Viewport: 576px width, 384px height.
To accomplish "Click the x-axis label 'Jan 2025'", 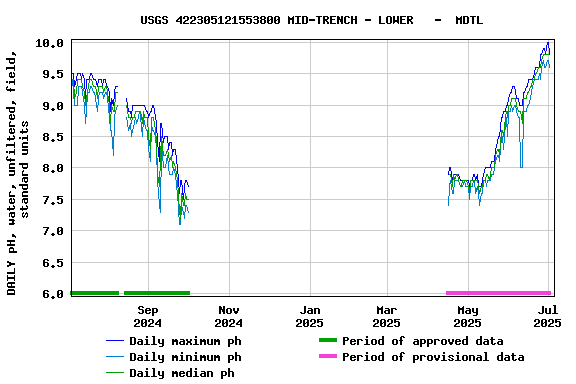I will coord(310,316).
